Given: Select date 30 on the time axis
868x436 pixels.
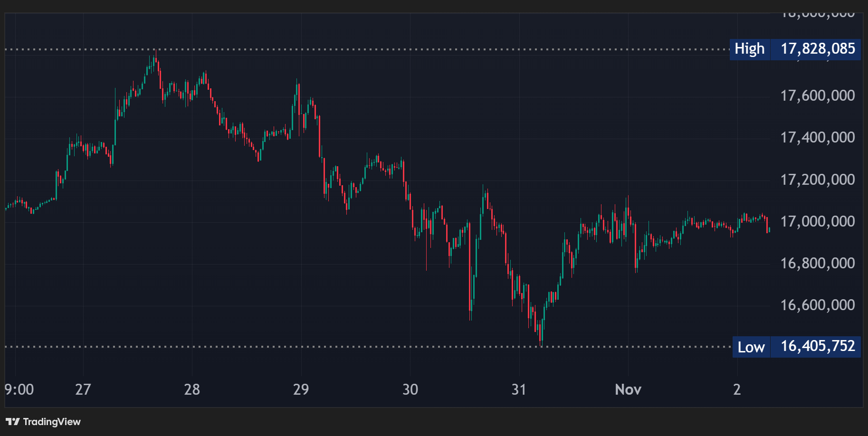Looking at the screenshot, I should point(410,389).
